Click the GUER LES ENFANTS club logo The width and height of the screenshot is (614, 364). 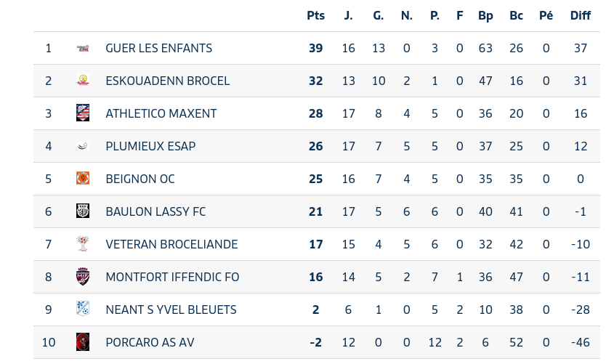click(83, 48)
